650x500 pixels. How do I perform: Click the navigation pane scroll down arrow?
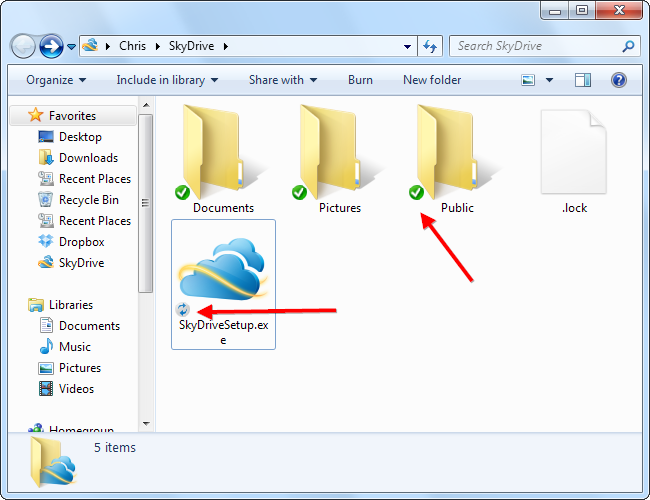tap(146, 424)
